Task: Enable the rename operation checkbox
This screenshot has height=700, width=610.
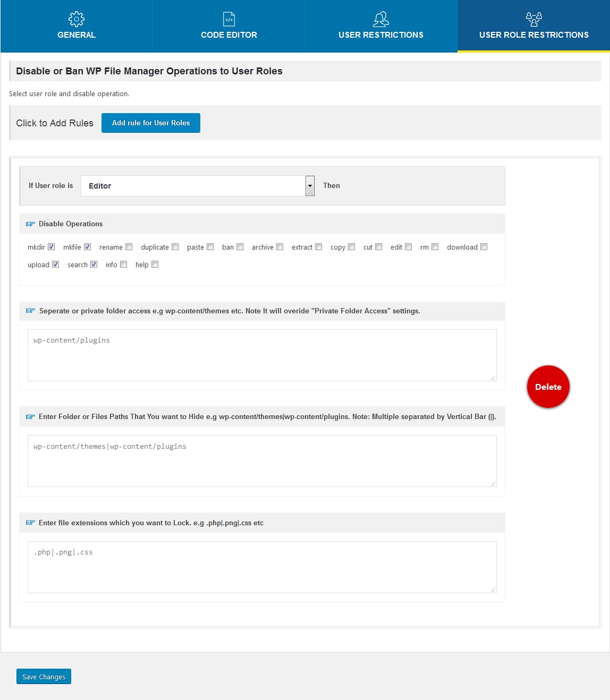Action: (x=129, y=247)
